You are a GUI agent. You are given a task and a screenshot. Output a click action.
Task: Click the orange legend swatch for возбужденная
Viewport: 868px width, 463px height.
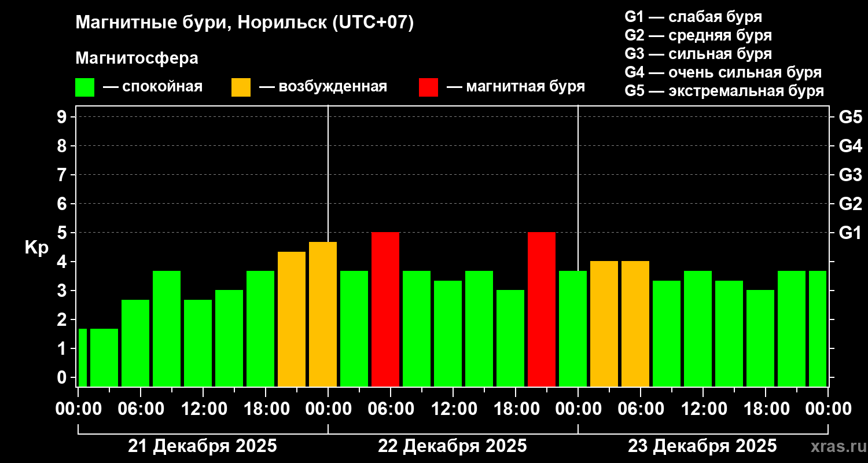tap(241, 87)
